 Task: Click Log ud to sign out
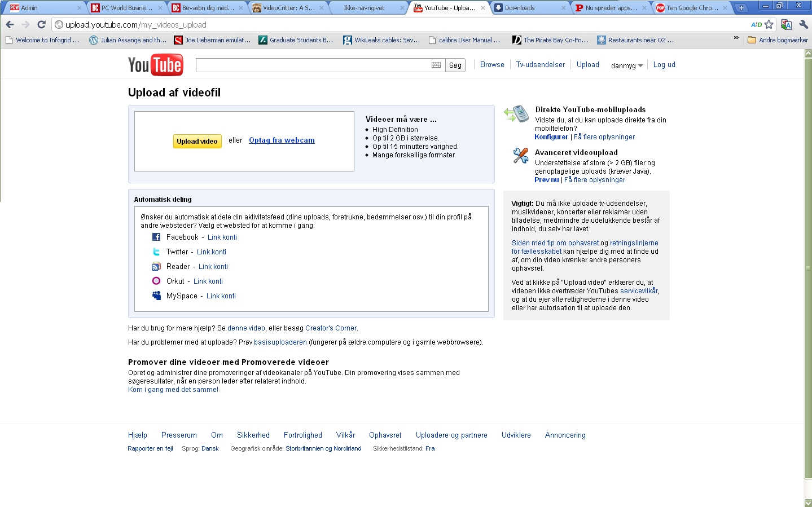pyautogui.click(x=664, y=65)
